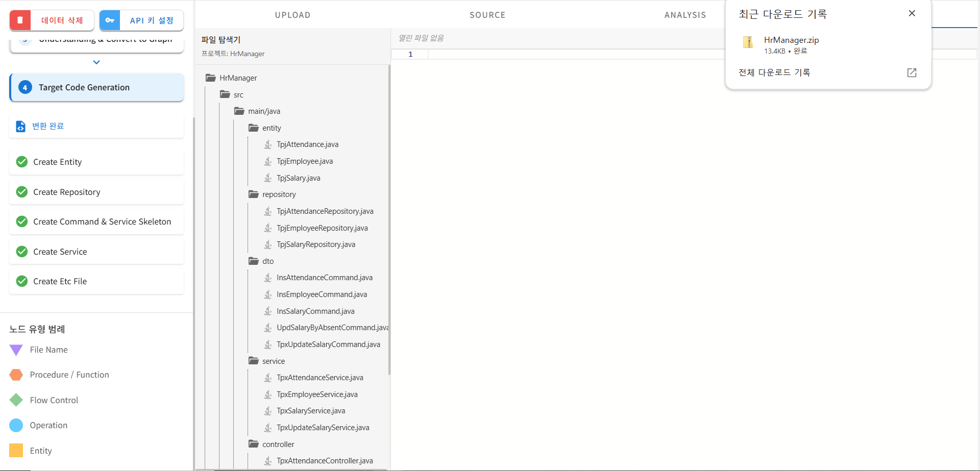Click the Create Service completed checkmark
Image resolution: width=980 pixels, height=471 pixels.
[22, 252]
